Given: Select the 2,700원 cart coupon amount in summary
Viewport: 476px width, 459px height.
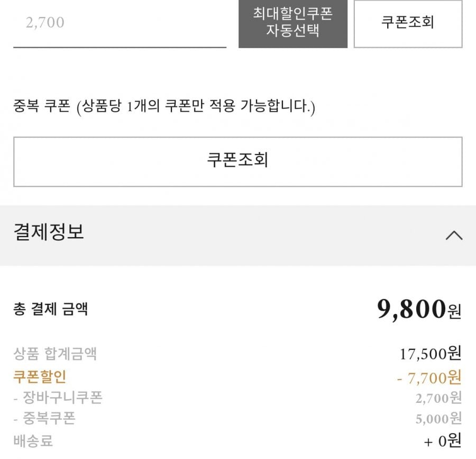Looking at the screenshot, I should coord(438,398).
